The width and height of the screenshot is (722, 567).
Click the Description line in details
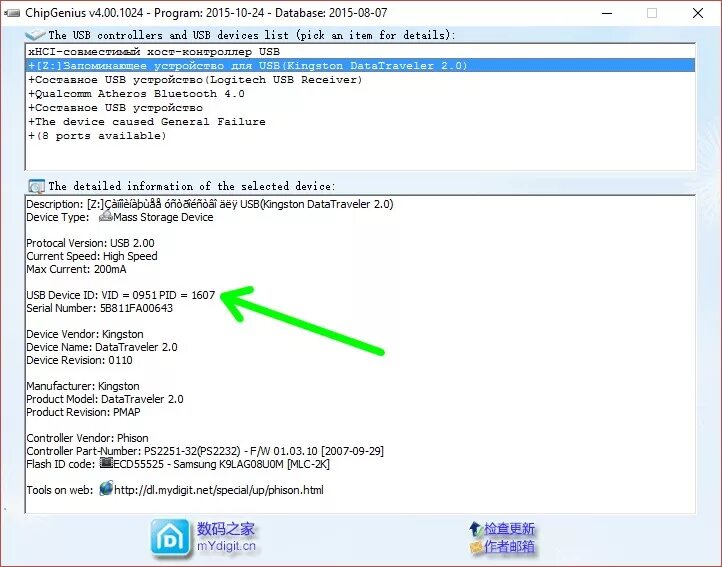click(210, 204)
